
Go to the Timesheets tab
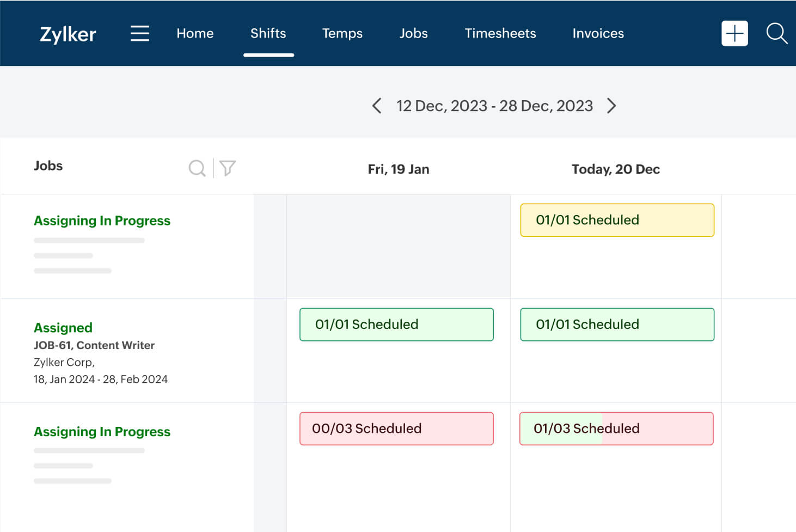click(x=500, y=33)
